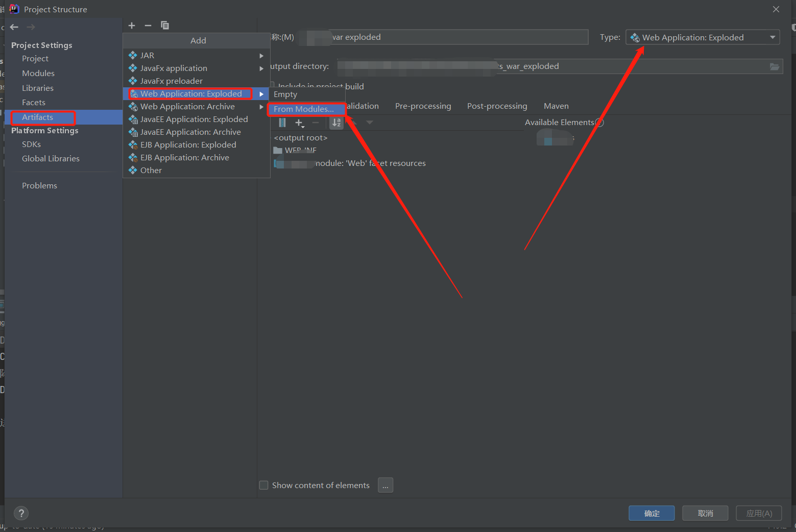Switch to the Maven tab
This screenshot has width=796, height=532.
point(556,106)
